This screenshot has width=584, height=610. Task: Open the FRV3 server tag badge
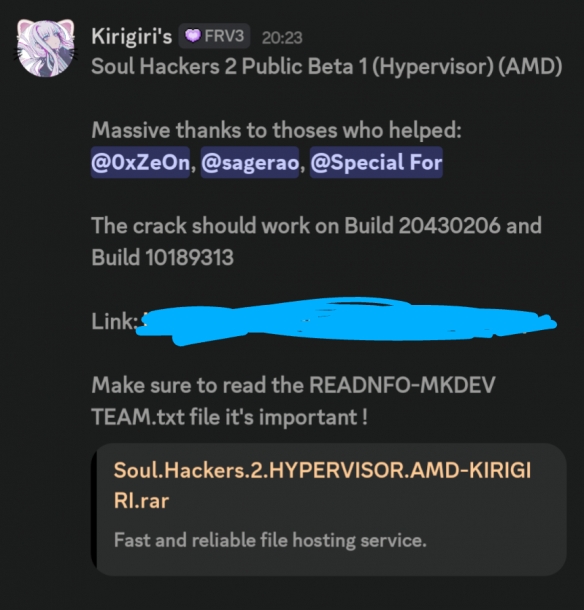(214, 36)
